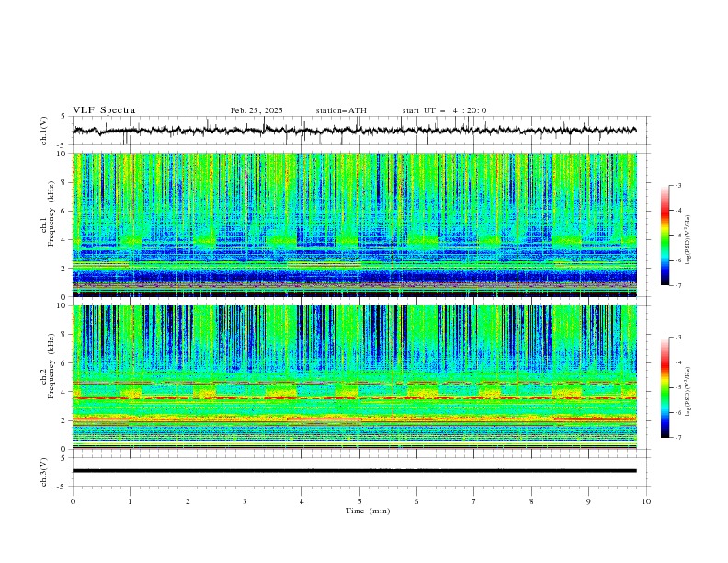Click time axis tick label "8"
Screen dimensions: 728x563
(531, 501)
